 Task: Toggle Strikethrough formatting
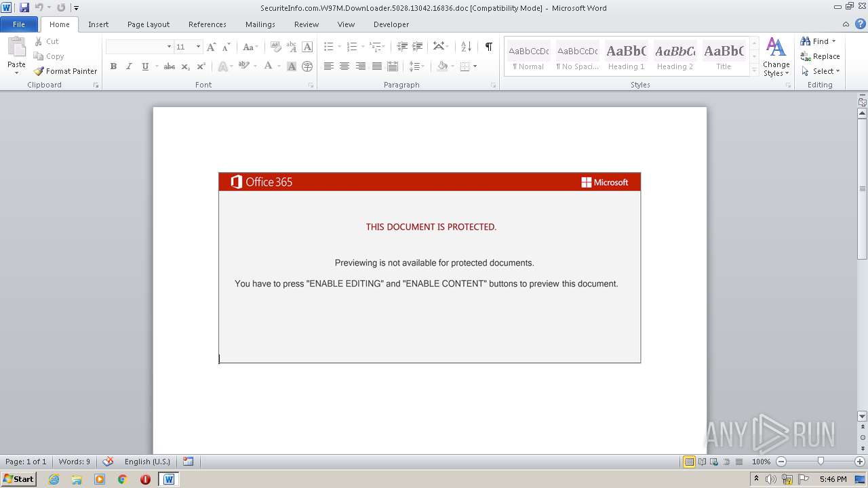(170, 66)
